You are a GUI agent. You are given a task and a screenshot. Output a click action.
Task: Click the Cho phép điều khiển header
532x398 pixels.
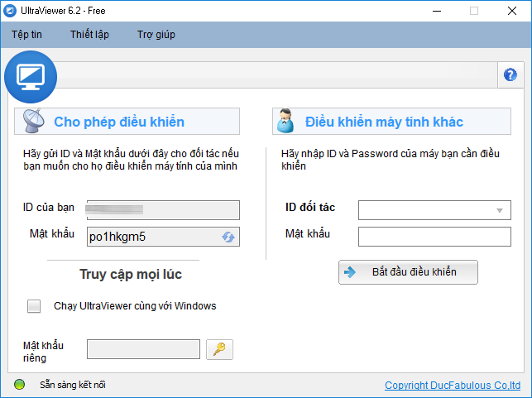127,122
